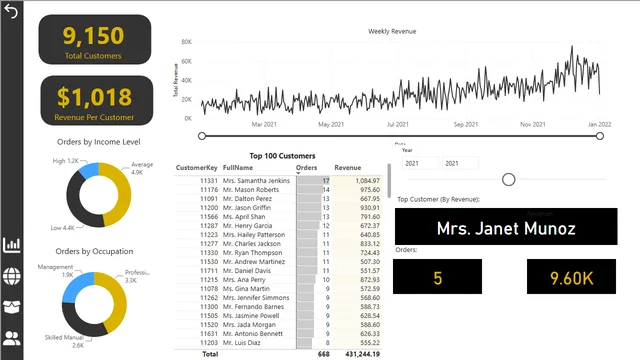
Task: Click the total revenue 431,244.19
Action: (x=362, y=354)
